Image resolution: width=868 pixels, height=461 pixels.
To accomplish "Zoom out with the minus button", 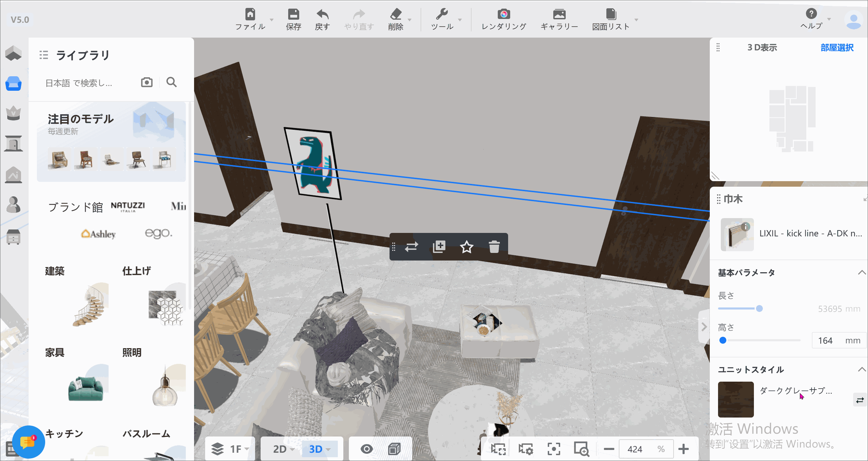I will [x=609, y=449].
